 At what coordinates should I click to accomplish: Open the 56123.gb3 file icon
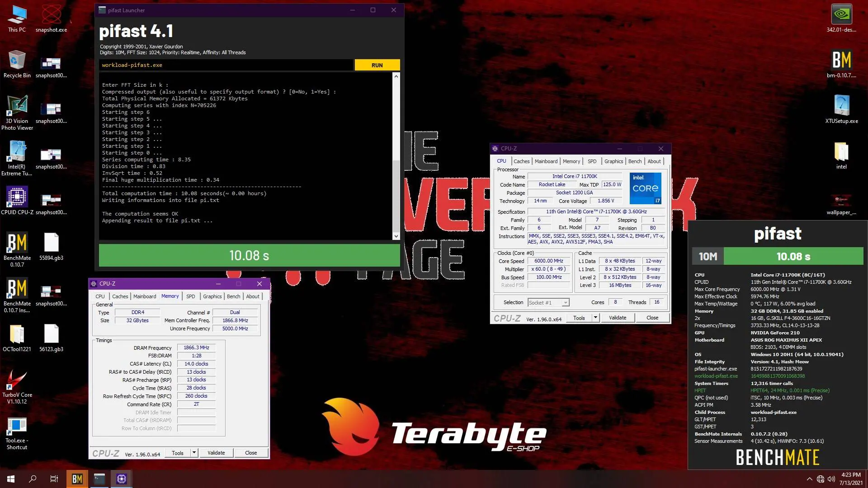click(x=51, y=338)
